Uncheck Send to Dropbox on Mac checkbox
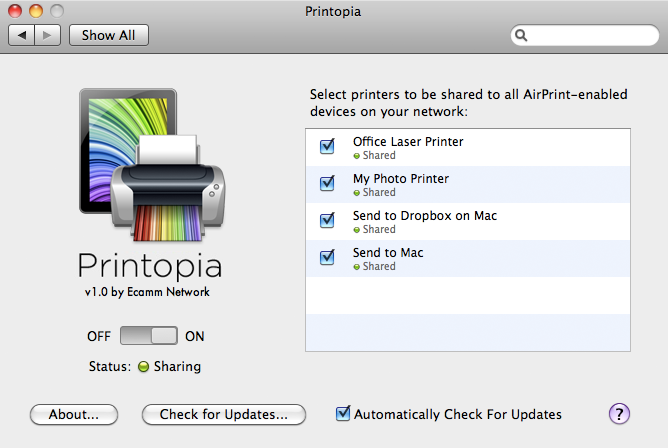The image size is (668, 448). click(x=327, y=220)
